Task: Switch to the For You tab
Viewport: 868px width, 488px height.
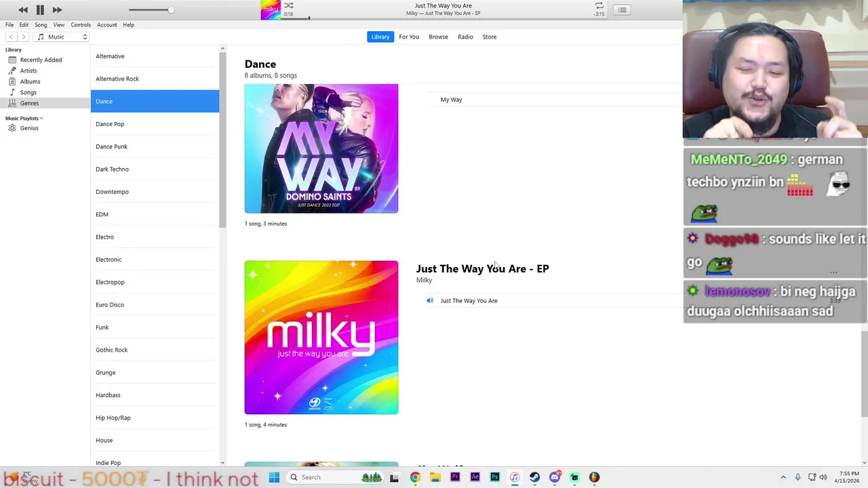Action: click(x=409, y=37)
